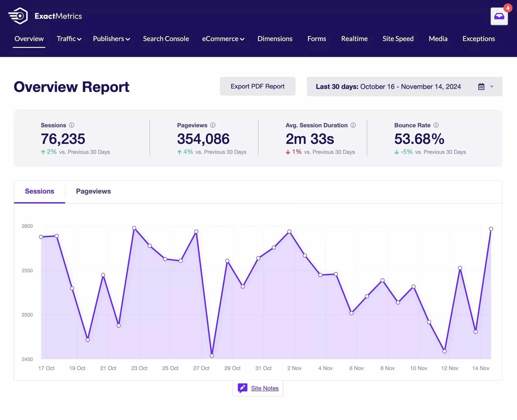Open the Realtime report
This screenshot has width=517, height=420.
(x=354, y=39)
